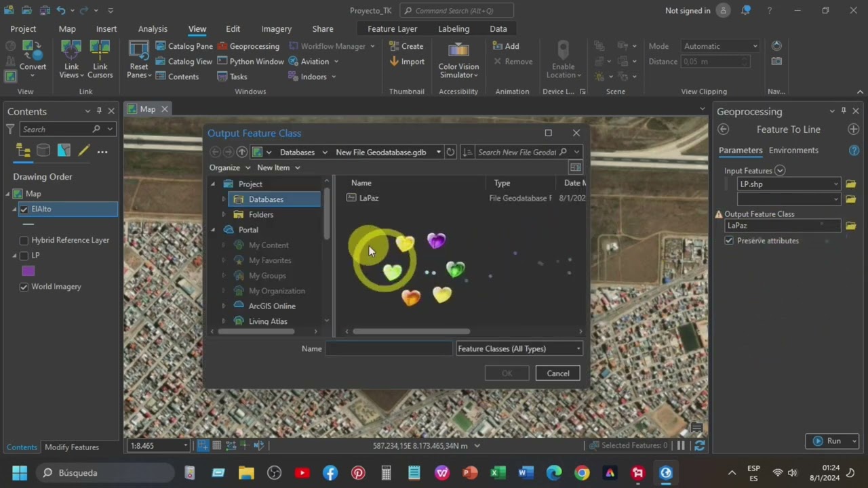Click the Reset Panes icon

pyautogui.click(x=138, y=58)
